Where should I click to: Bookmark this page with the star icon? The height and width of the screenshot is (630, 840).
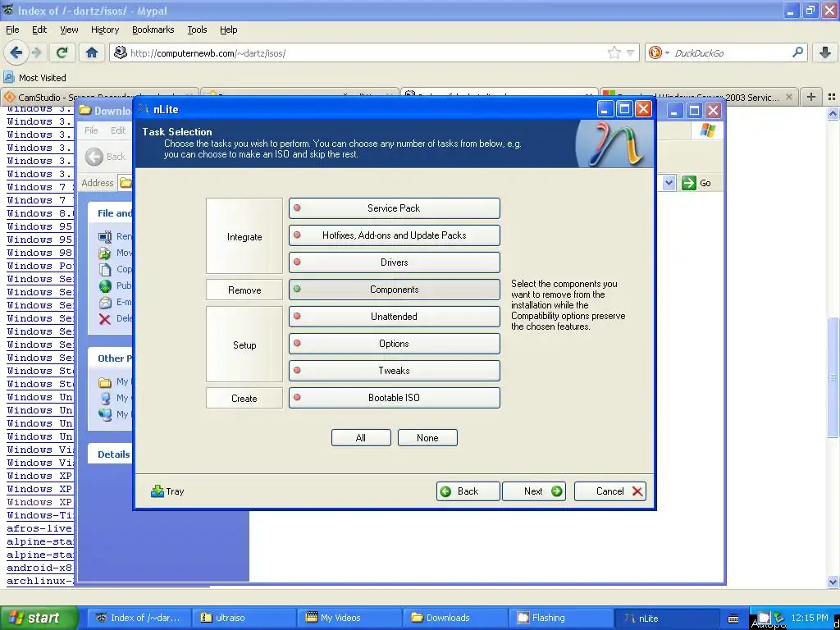pyautogui.click(x=614, y=52)
